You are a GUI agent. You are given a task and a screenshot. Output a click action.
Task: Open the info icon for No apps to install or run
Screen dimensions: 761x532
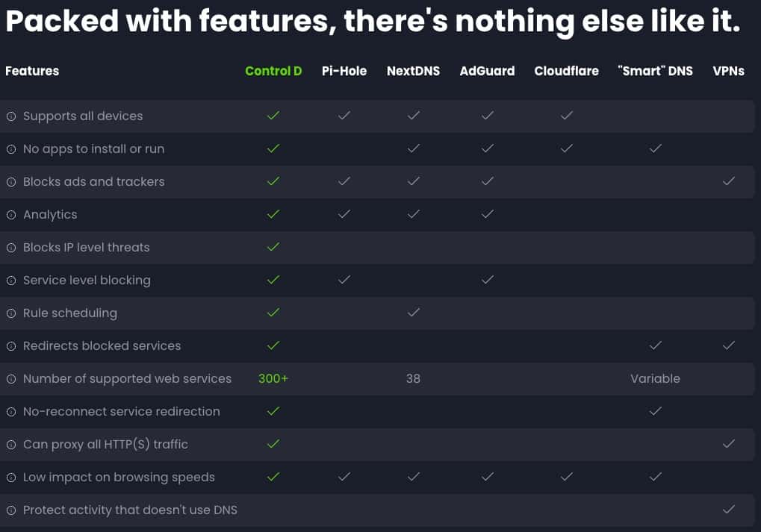tap(11, 149)
